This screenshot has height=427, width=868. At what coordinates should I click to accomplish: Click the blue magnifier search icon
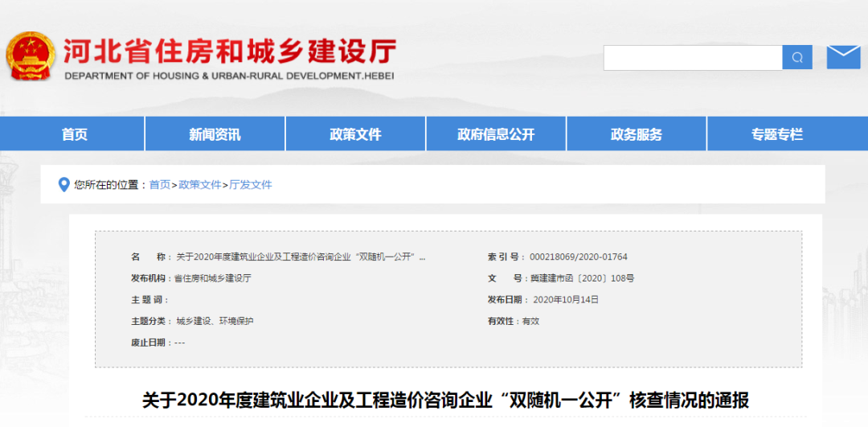(x=796, y=57)
